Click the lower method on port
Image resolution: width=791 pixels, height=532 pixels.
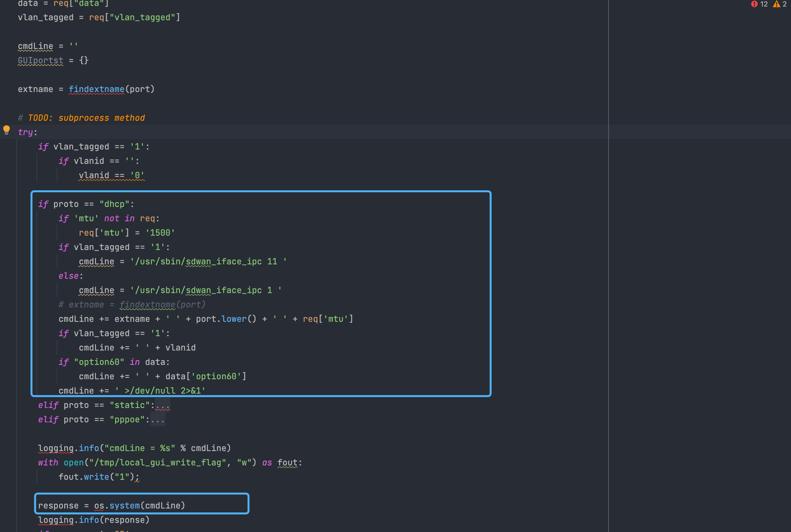[x=234, y=319]
